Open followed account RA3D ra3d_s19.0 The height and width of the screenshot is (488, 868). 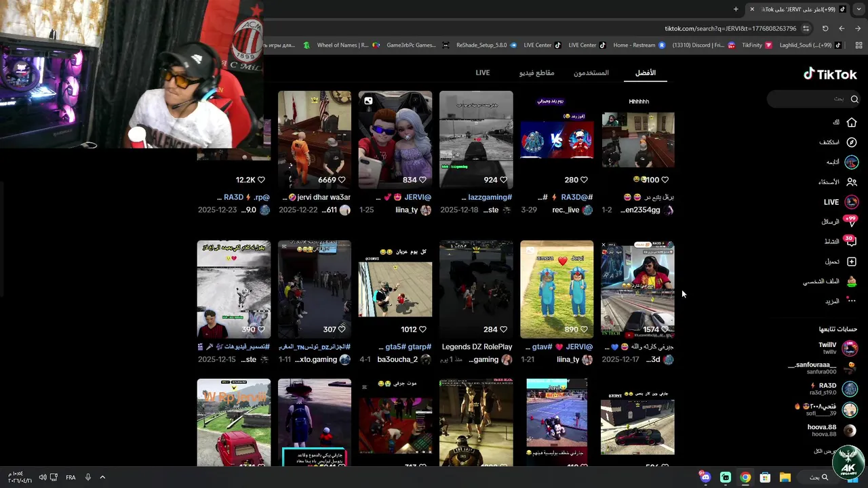point(834,388)
